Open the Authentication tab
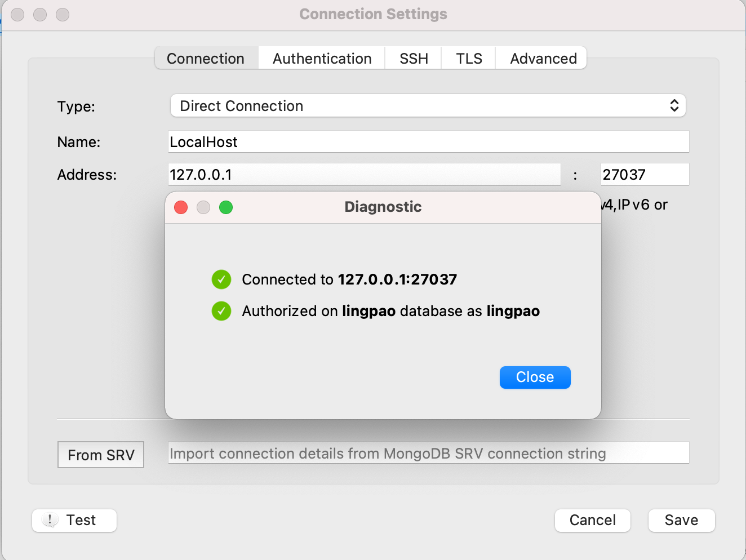 coord(322,58)
